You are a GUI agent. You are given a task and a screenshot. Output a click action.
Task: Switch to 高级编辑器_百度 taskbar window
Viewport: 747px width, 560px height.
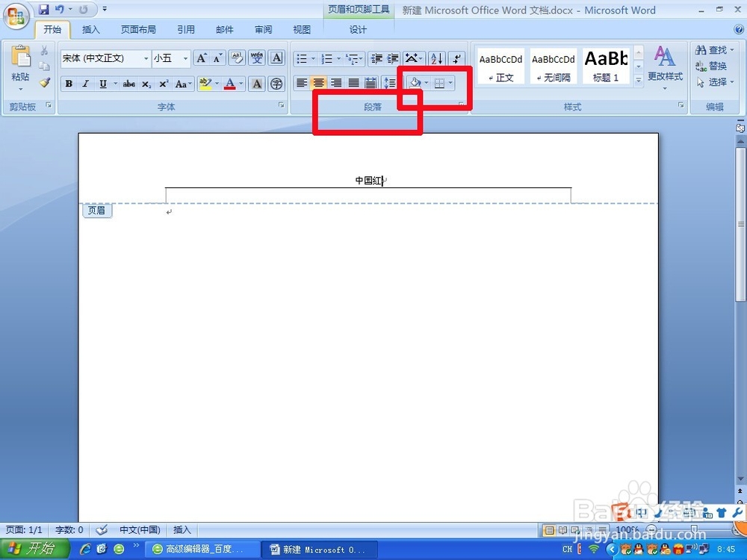click(202, 549)
